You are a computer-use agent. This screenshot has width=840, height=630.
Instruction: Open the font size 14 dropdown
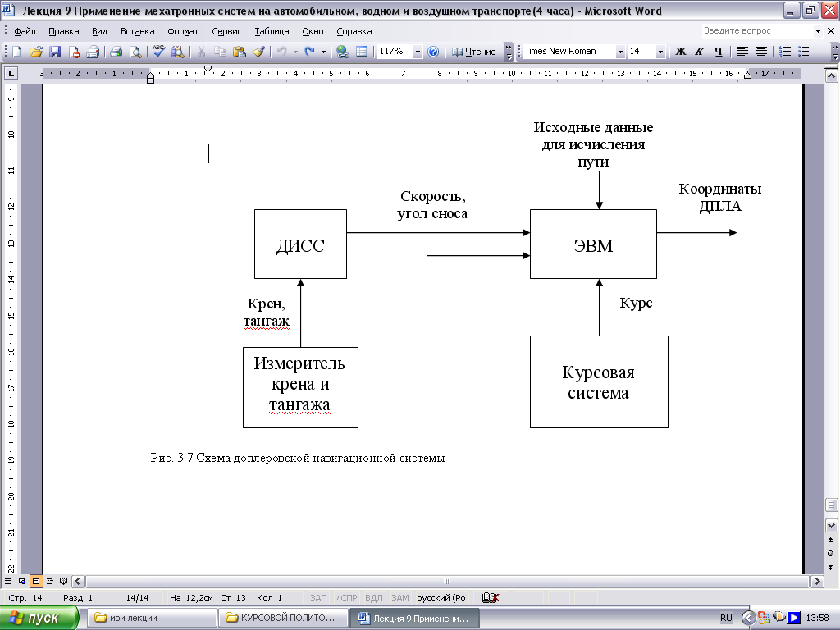[x=660, y=52]
